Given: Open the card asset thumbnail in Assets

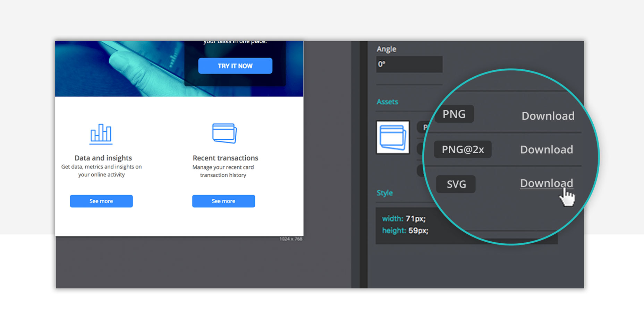Looking at the screenshot, I should point(393,137).
